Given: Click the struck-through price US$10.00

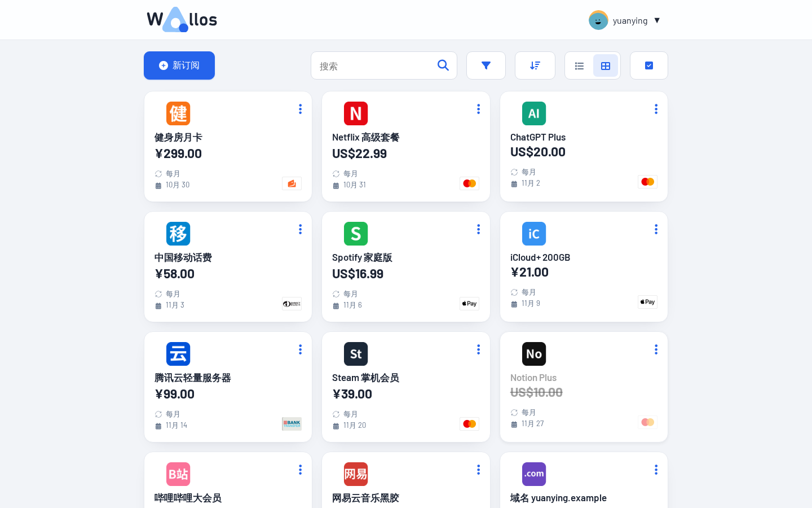Looking at the screenshot, I should [536, 392].
